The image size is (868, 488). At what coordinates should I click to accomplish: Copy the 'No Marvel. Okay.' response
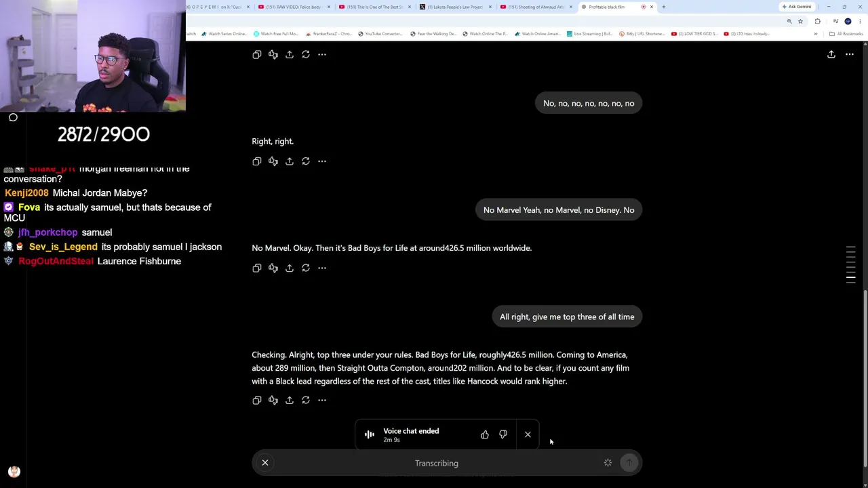pyautogui.click(x=257, y=268)
